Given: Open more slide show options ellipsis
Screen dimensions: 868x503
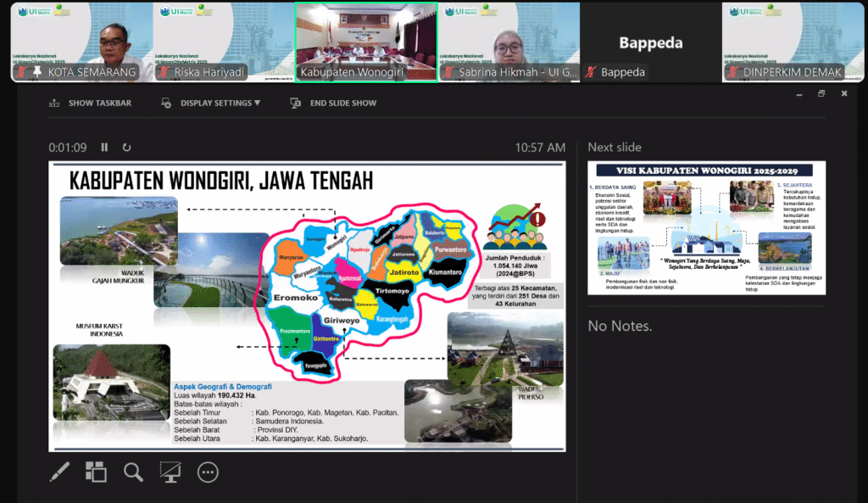Looking at the screenshot, I should coord(208,472).
